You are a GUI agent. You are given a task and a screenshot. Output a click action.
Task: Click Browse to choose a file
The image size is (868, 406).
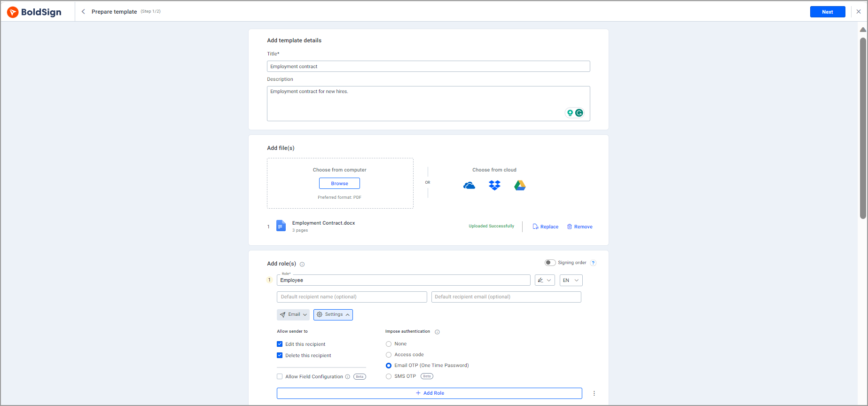[x=339, y=183]
